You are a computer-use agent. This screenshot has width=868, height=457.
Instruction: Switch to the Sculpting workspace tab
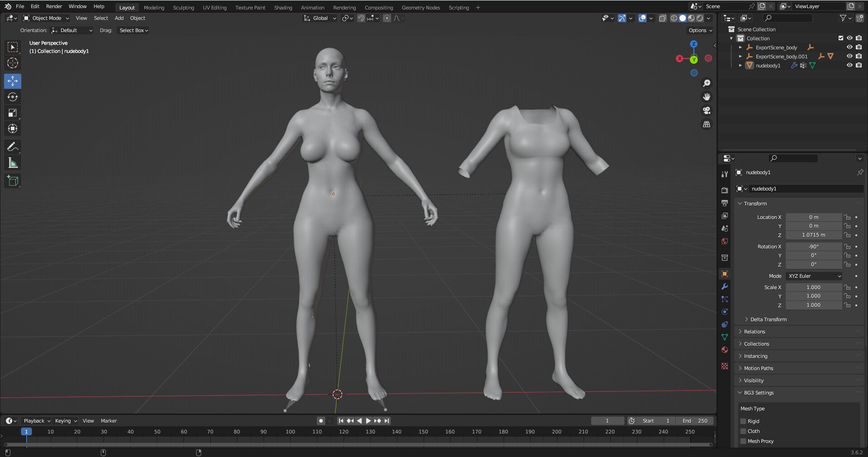pyautogui.click(x=183, y=8)
